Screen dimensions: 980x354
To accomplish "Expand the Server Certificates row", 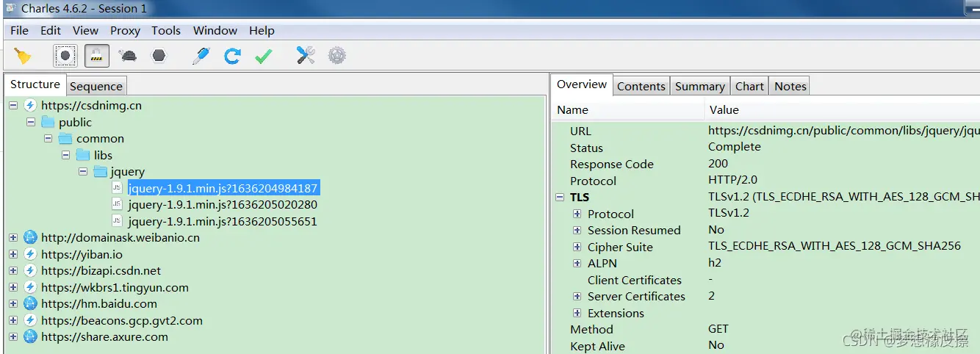I will coord(577,297).
